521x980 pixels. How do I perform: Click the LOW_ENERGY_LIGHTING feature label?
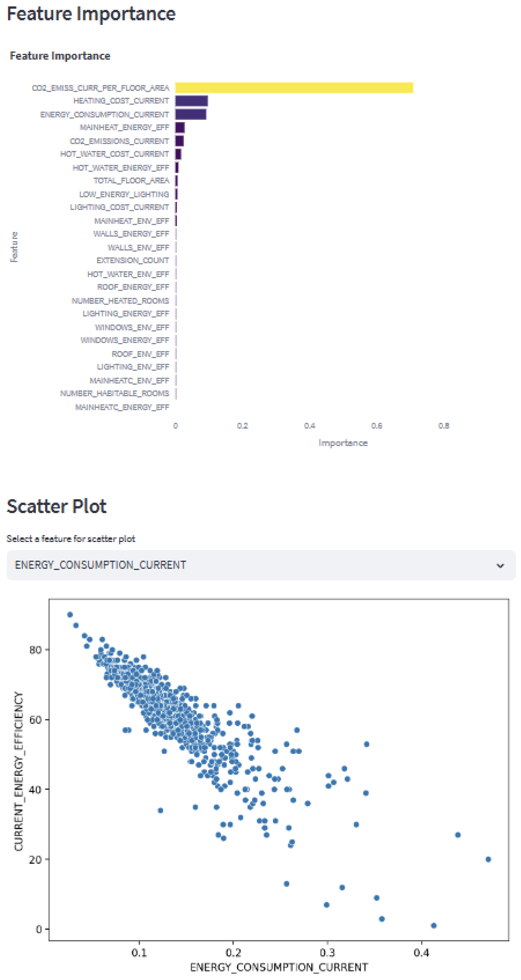coord(124,194)
